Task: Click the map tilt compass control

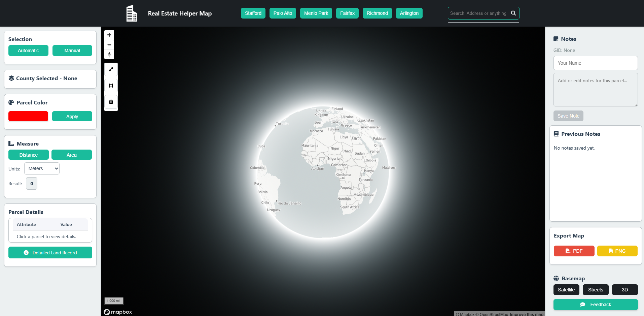Action: click(109, 54)
